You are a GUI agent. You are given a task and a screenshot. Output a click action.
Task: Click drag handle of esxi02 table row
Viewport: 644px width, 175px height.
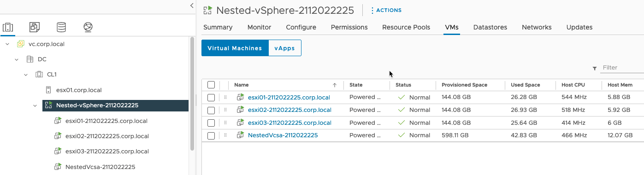225,110
